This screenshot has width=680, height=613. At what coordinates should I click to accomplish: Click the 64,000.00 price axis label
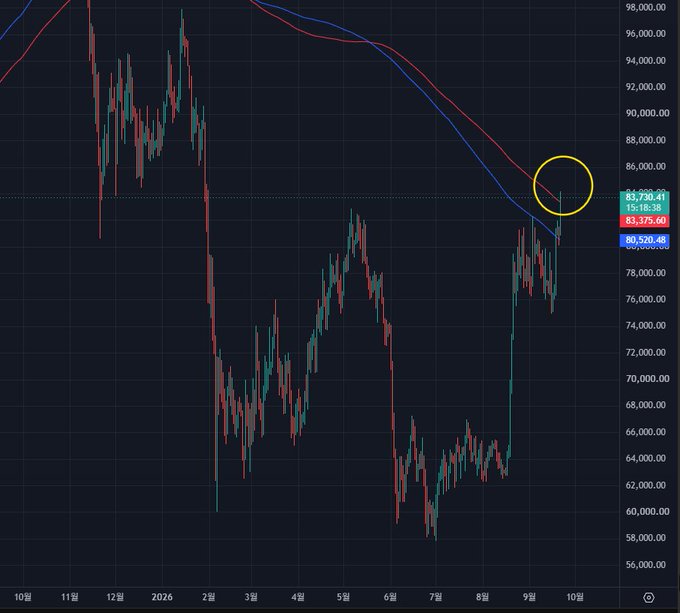point(645,458)
